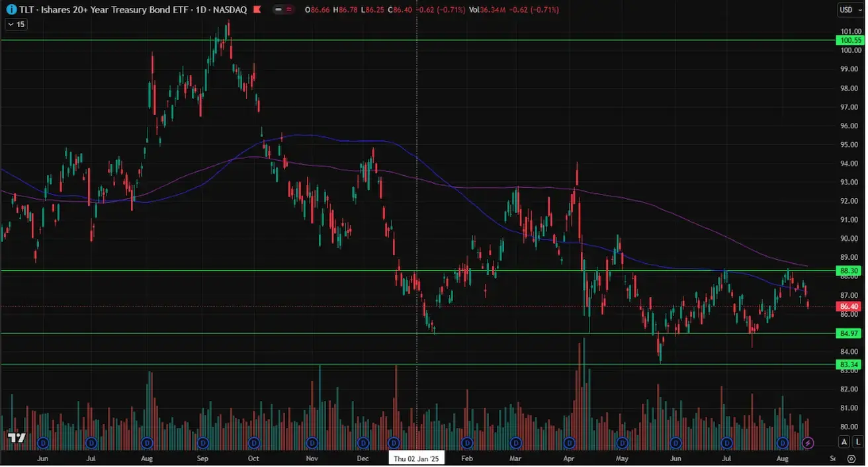The width and height of the screenshot is (868, 467).
Task: Select the horizontal line at 100.55
Action: (x=417, y=40)
